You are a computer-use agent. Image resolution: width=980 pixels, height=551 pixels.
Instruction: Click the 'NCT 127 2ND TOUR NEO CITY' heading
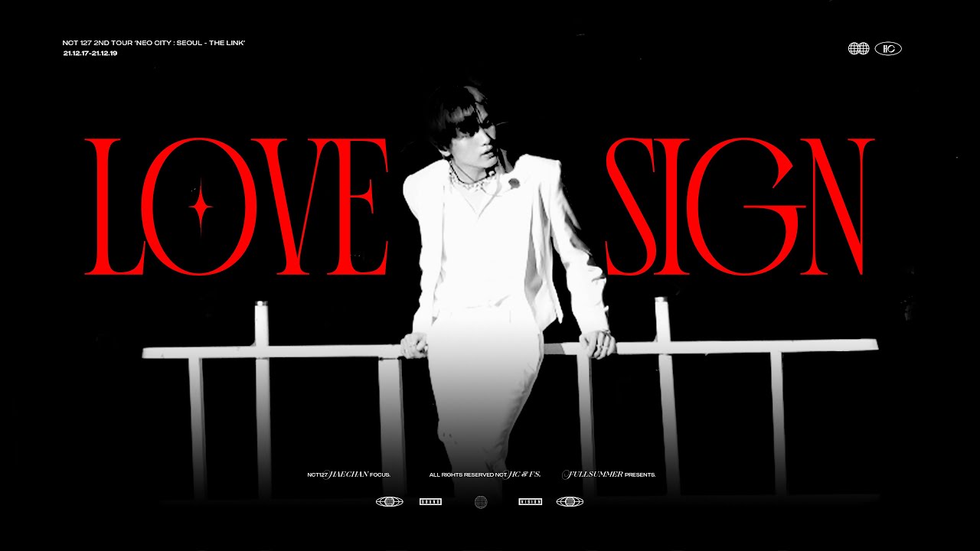pyautogui.click(x=154, y=43)
